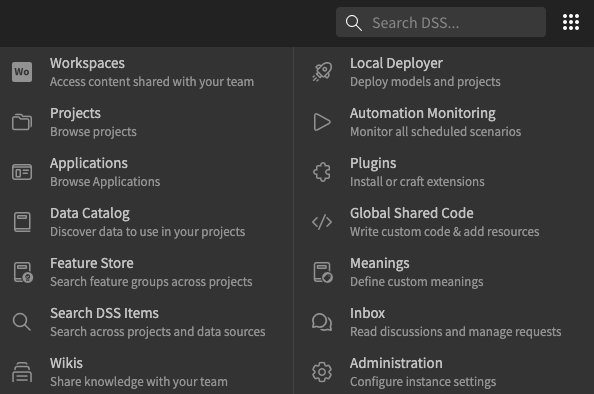
Task: Click 'Monitor all scheduled scenarios' text
Action: coord(435,132)
